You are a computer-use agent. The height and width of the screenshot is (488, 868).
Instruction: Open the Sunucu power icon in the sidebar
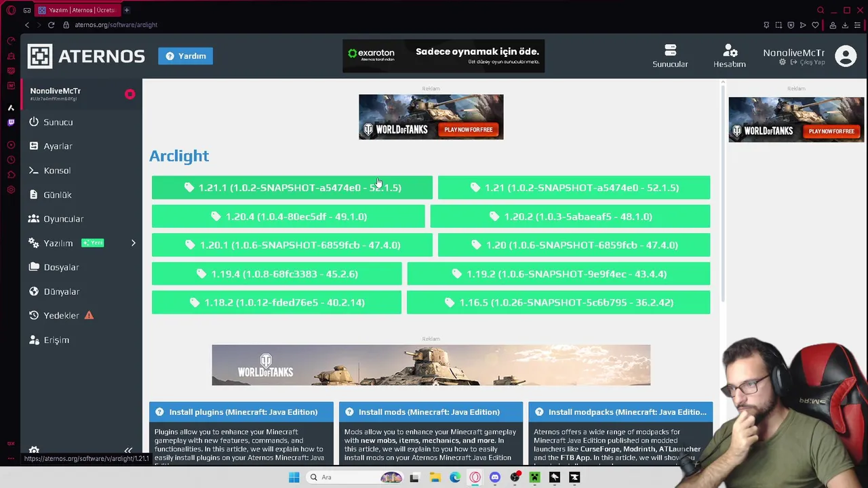pyautogui.click(x=34, y=122)
